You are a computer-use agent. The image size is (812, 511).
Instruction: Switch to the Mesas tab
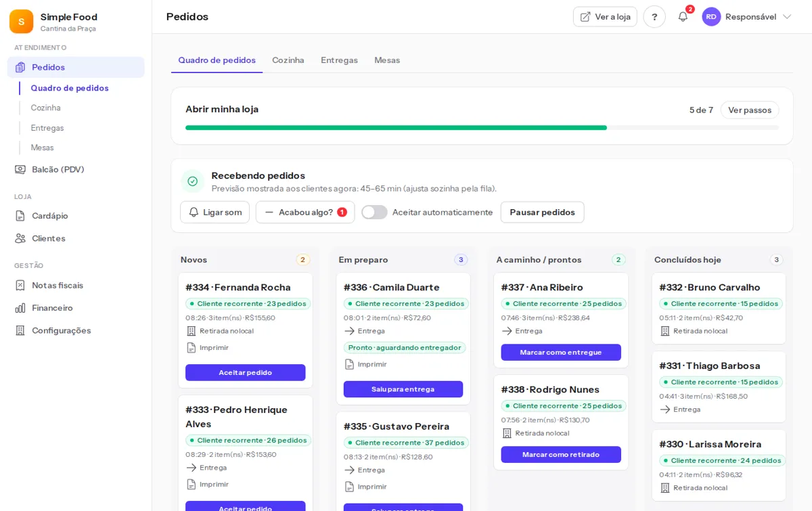point(387,60)
